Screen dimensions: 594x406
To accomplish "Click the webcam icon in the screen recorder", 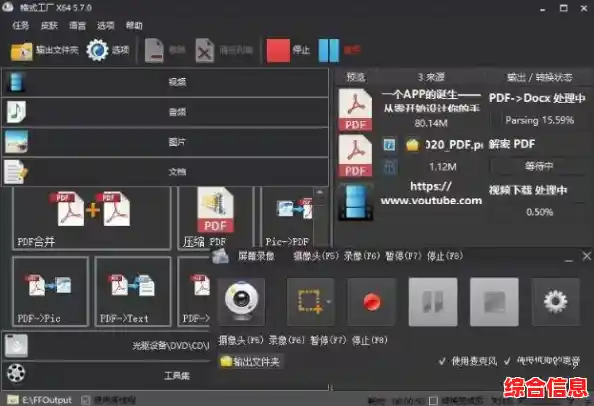I will pyautogui.click(x=241, y=301).
